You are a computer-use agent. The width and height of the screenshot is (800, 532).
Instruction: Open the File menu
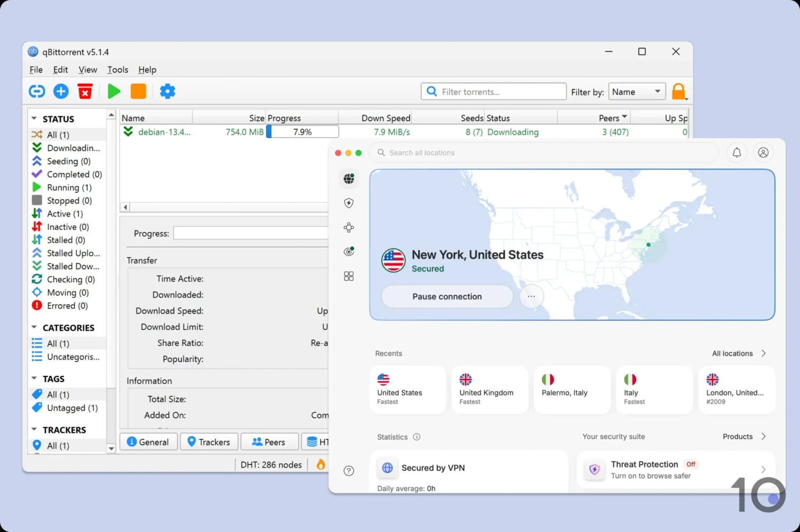36,69
